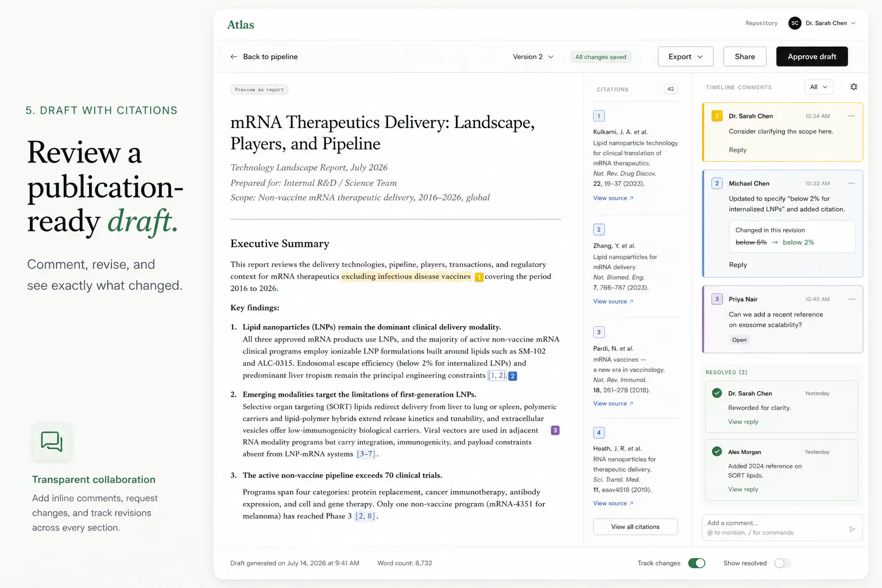Click the number 3 badge on Priya Nair's comment
The width and height of the screenshot is (882, 588).
(x=717, y=299)
